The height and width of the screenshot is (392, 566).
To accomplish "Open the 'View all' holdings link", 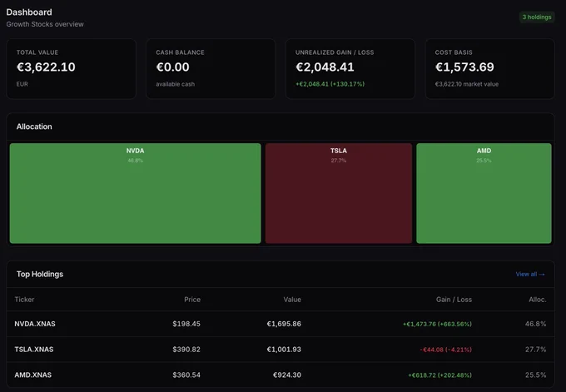I will pyautogui.click(x=530, y=275).
